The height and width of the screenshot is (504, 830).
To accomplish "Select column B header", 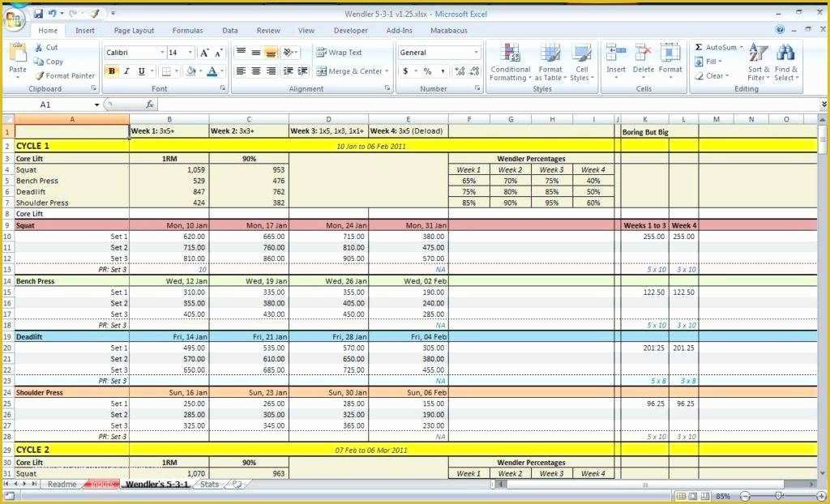I will coord(169,120).
